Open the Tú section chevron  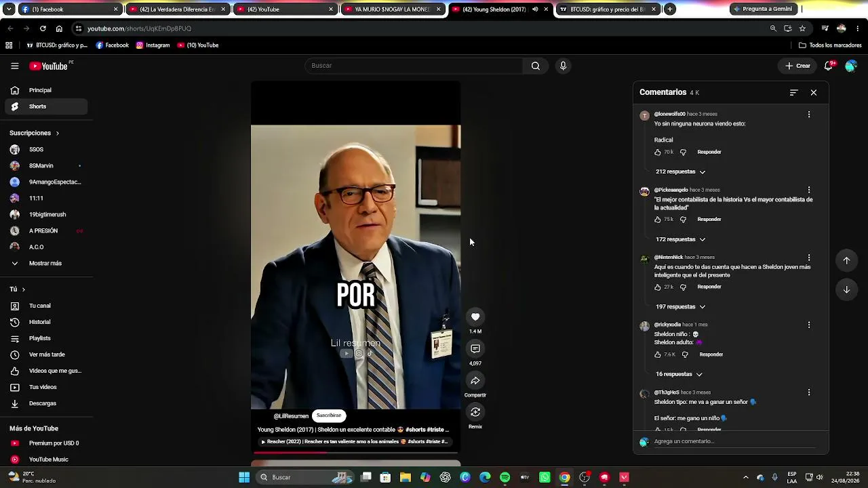(23, 289)
